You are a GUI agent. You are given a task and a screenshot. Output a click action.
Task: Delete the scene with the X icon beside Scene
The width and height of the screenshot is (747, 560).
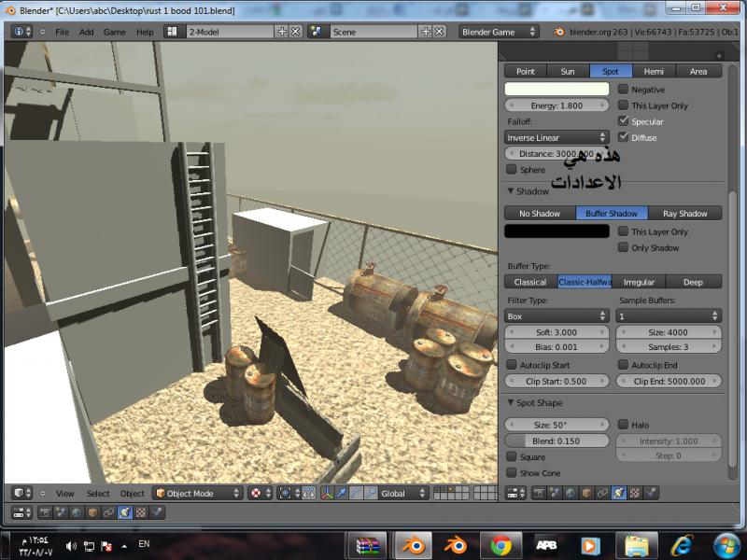point(439,32)
